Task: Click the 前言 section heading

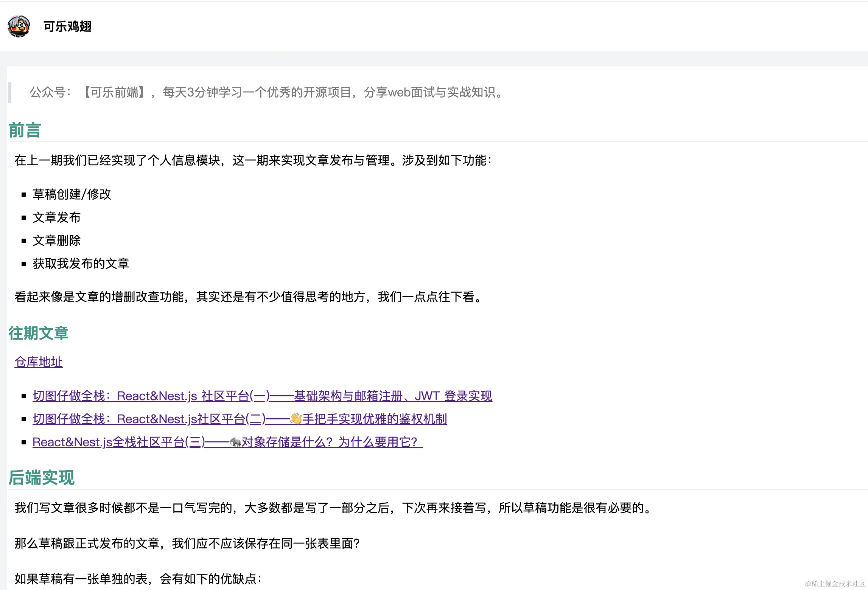Action: pos(25,130)
